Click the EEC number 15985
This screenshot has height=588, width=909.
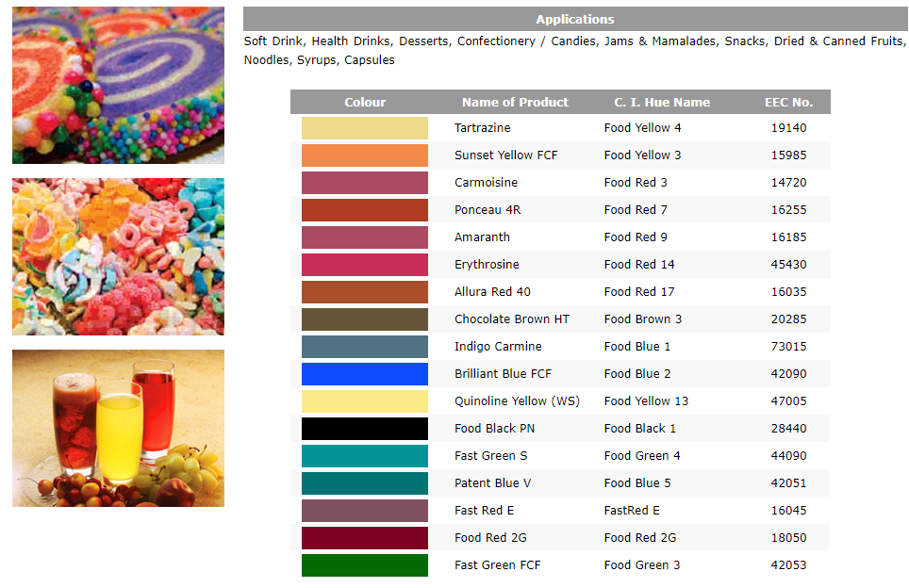point(788,155)
